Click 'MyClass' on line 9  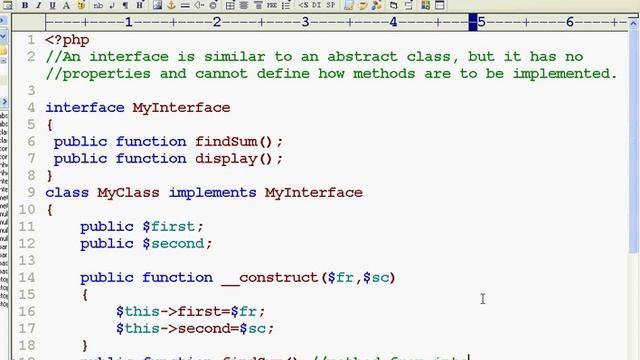[128, 193]
